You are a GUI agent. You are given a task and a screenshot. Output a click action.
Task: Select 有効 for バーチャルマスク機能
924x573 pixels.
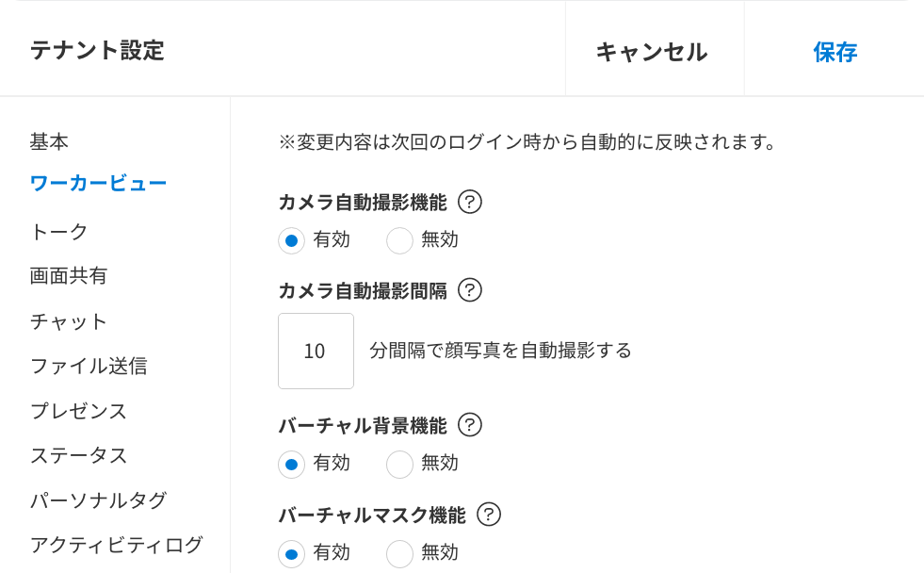[292, 553]
